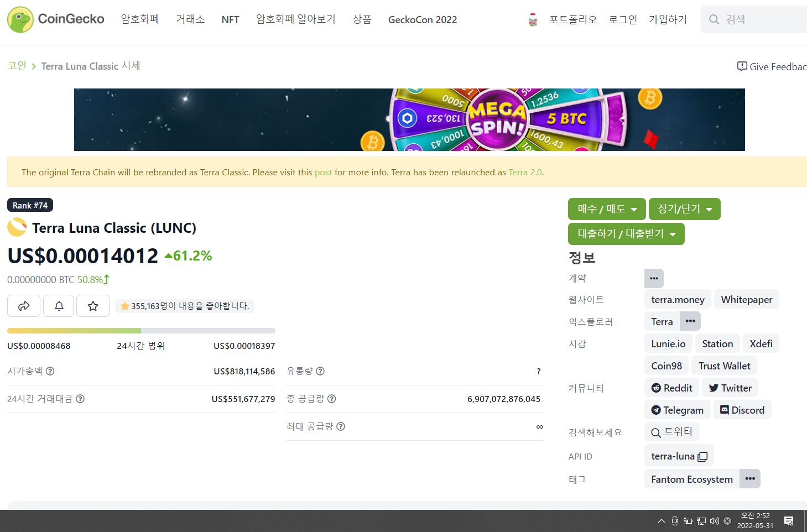This screenshot has height=532, width=807.
Task: Open Lunie.io wallet link
Action: point(668,343)
